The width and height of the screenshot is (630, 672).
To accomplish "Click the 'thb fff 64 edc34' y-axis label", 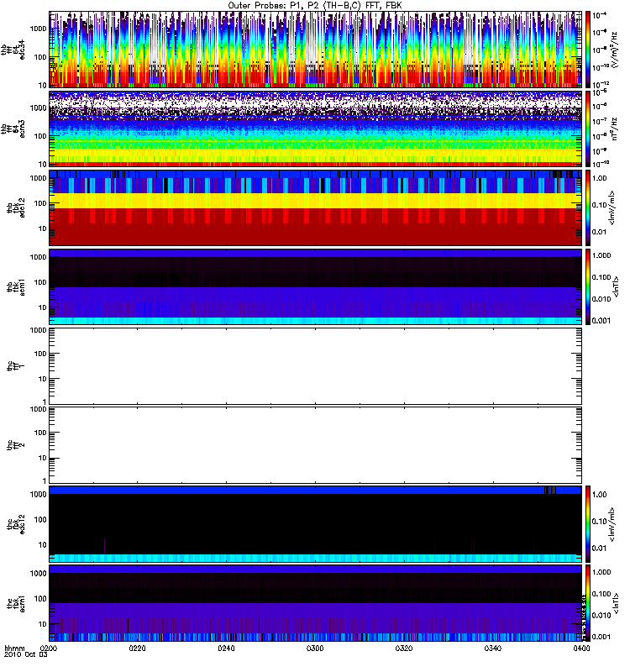I will pyautogui.click(x=13, y=50).
